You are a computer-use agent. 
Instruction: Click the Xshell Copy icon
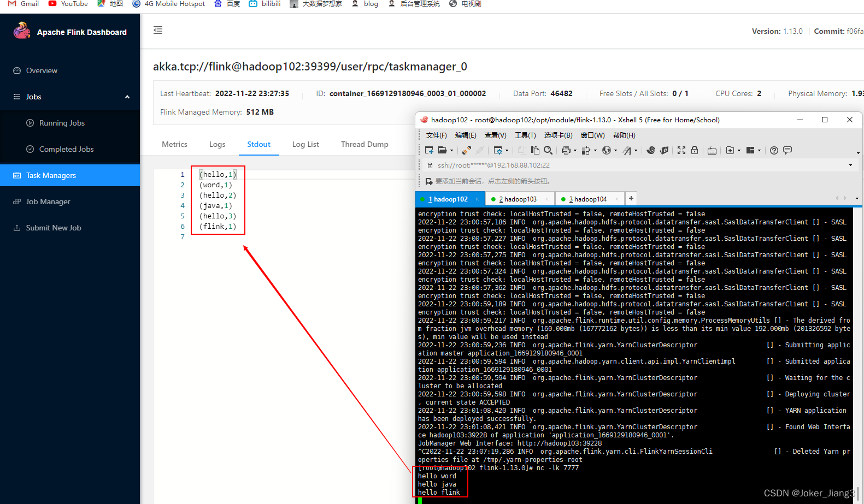(522, 150)
